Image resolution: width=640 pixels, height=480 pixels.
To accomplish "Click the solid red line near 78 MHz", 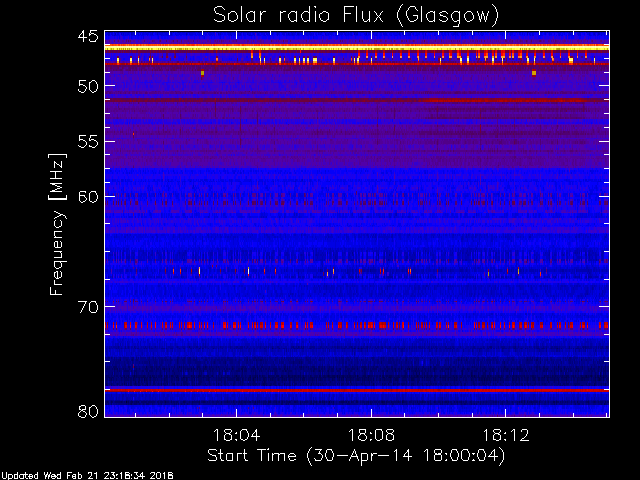I will (x=357, y=390).
